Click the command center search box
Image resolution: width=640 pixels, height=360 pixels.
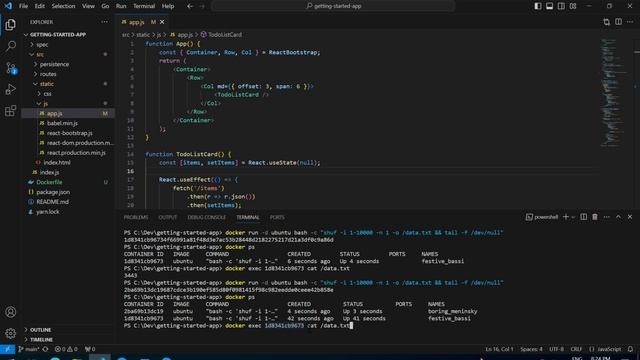tap(333, 6)
